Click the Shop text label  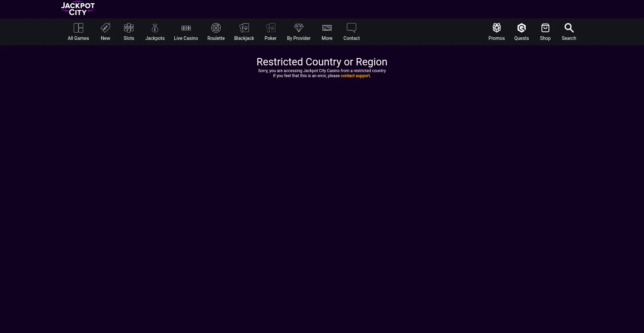click(x=545, y=38)
